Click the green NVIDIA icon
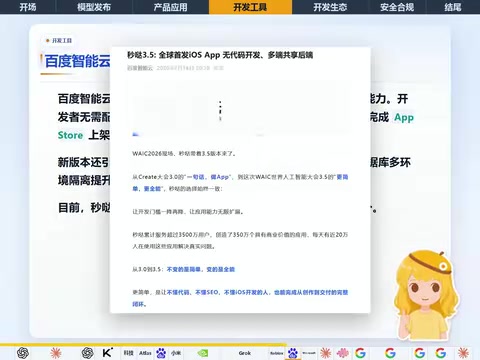This screenshot has height=360, width=480. (203, 353)
